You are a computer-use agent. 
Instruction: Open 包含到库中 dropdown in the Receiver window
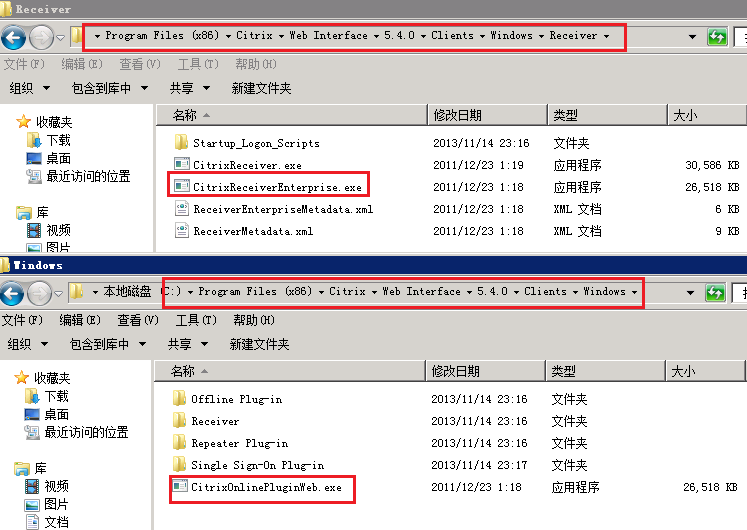(x=110, y=88)
